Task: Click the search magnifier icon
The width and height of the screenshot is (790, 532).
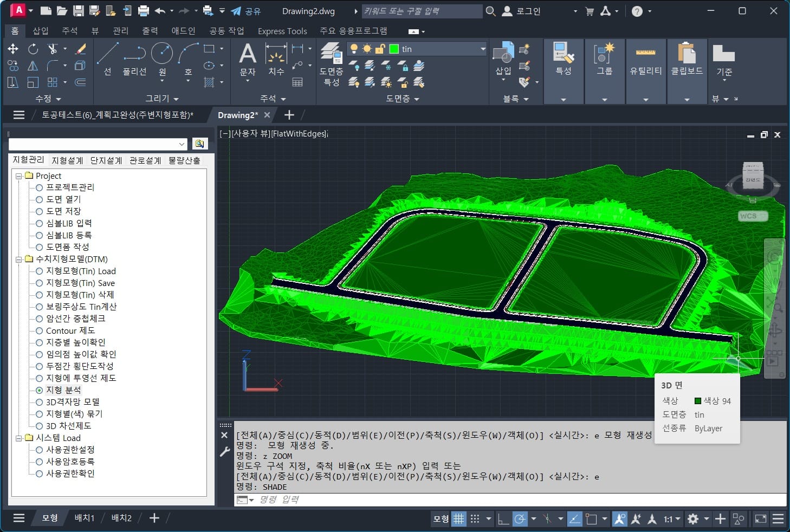Action: [x=490, y=11]
